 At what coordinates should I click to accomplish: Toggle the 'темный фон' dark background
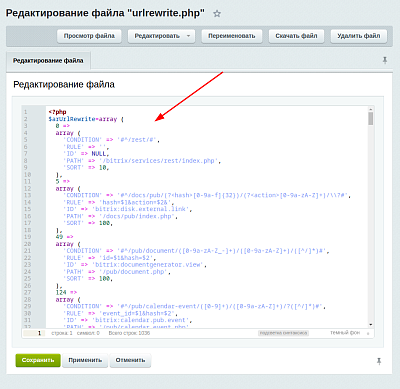(345, 333)
